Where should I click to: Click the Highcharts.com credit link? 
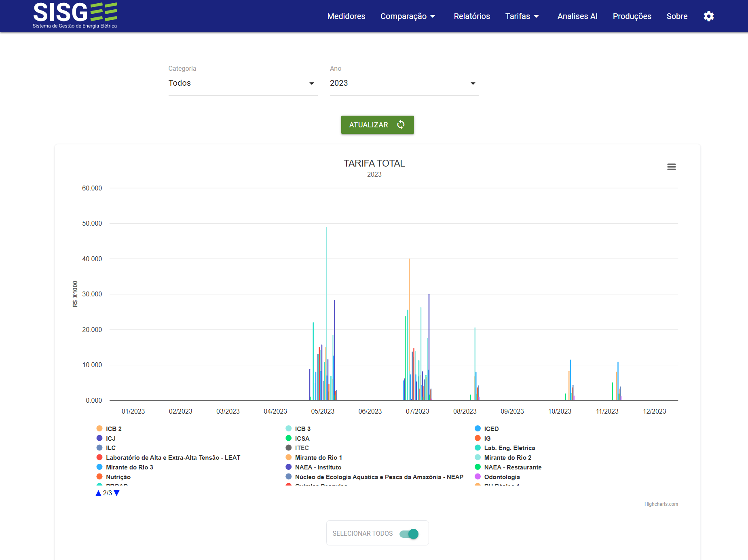pyautogui.click(x=661, y=504)
